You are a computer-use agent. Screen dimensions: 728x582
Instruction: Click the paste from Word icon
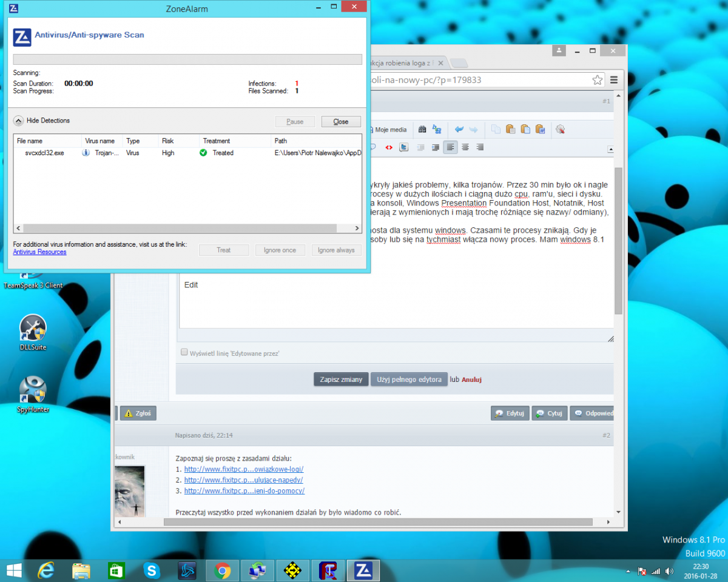click(x=540, y=129)
